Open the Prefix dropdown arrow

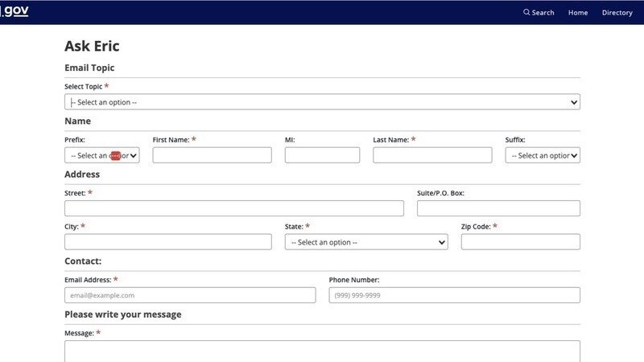(x=134, y=155)
